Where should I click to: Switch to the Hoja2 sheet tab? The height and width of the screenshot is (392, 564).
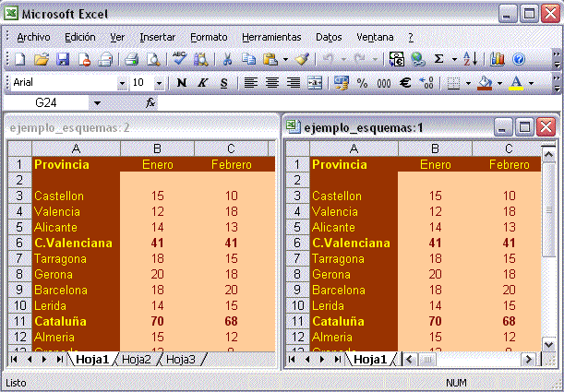point(136,360)
